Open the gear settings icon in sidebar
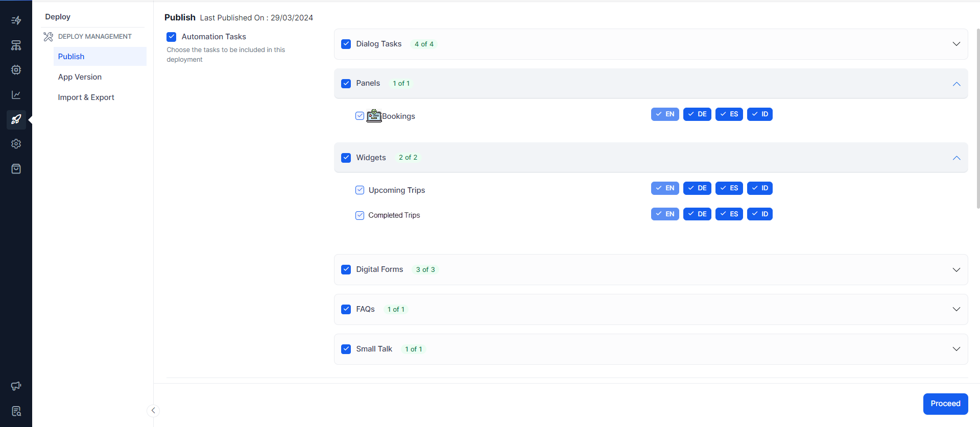The height and width of the screenshot is (427, 980). pyautogui.click(x=16, y=144)
